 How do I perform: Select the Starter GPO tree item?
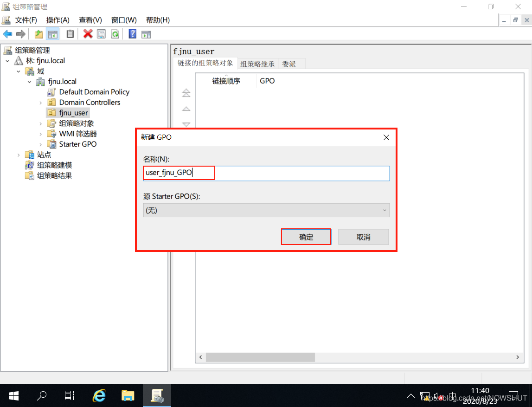point(77,144)
